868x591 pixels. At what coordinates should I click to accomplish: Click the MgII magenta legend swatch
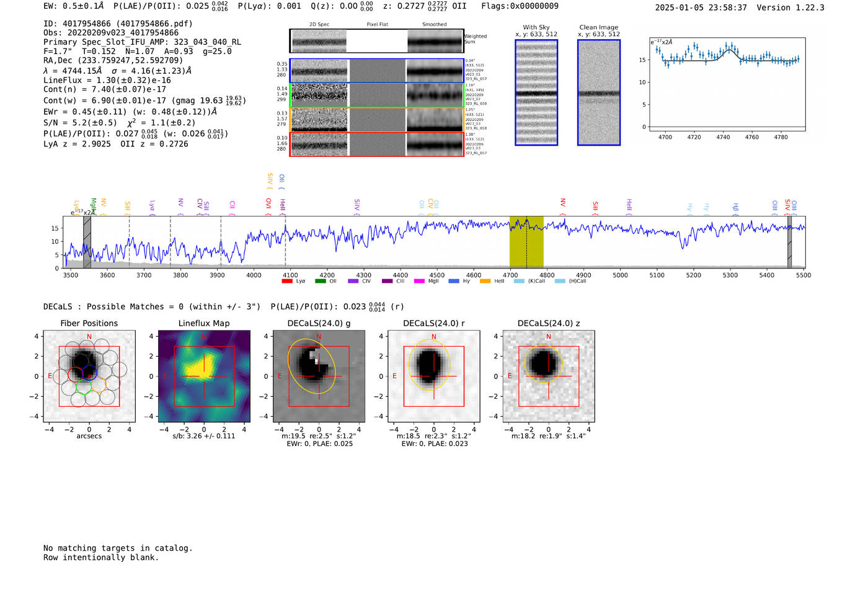pos(419,281)
